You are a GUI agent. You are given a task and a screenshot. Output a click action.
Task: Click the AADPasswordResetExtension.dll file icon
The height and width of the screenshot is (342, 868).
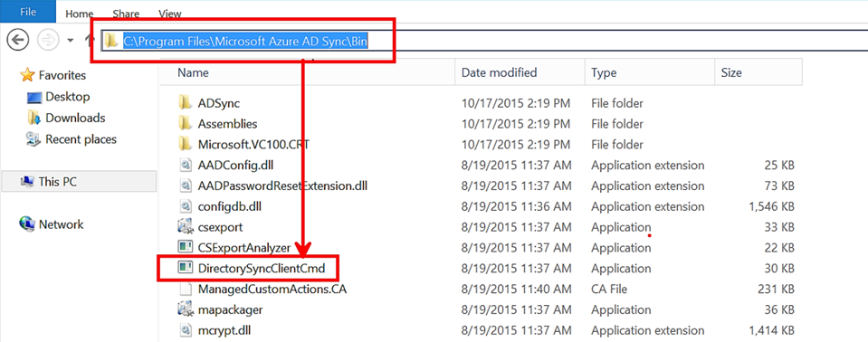pyautogui.click(x=185, y=186)
